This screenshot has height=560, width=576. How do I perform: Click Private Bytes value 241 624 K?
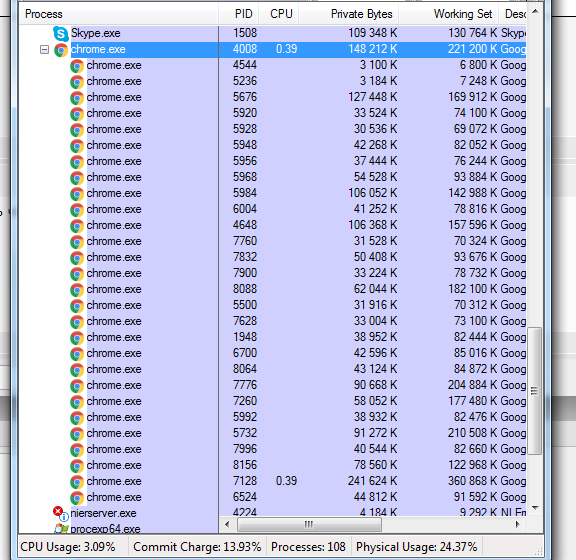click(372, 481)
